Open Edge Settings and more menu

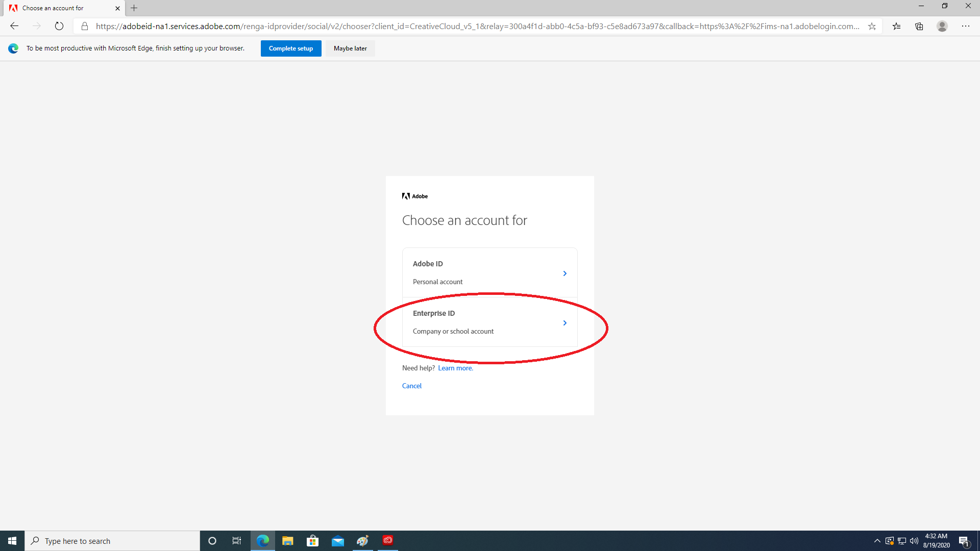pos(966,26)
